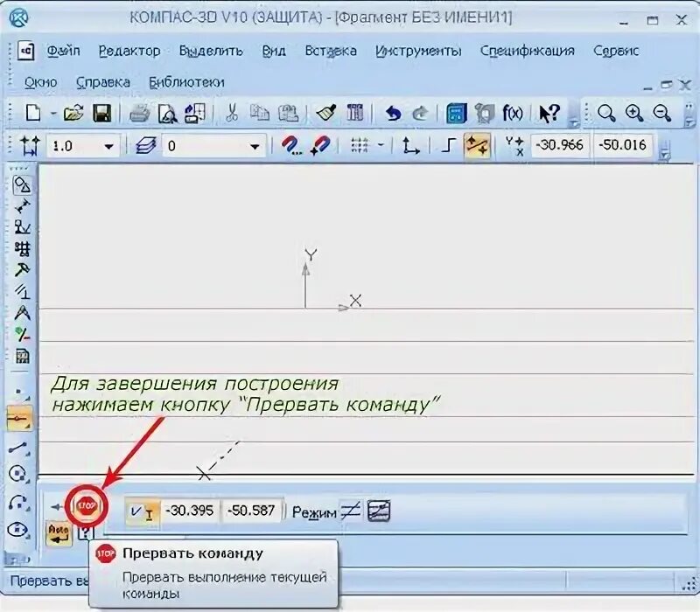Select the first Режим mode option
This screenshot has width=700, height=612.
pos(351,511)
